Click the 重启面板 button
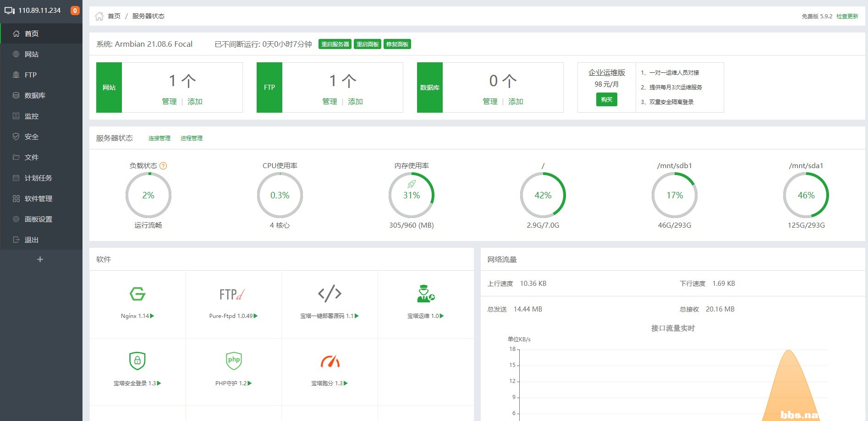 368,44
